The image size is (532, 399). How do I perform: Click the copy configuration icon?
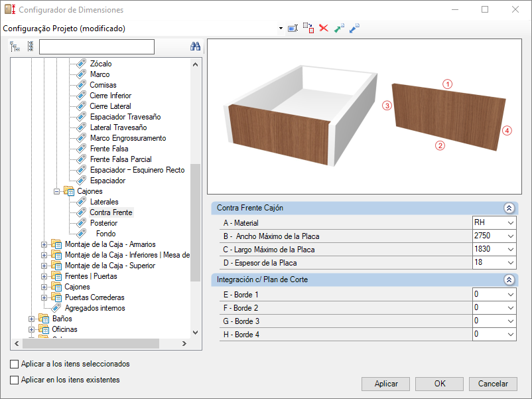point(308,28)
